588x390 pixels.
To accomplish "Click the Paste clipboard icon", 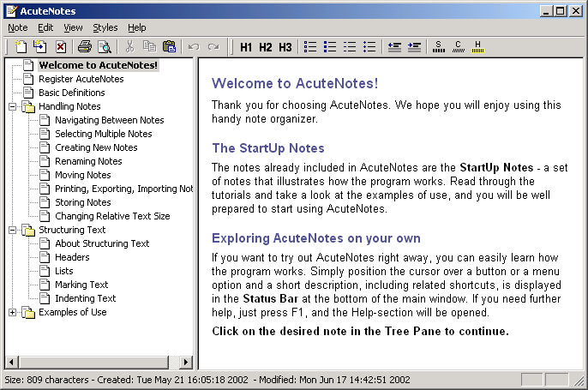I will pyautogui.click(x=169, y=47).
